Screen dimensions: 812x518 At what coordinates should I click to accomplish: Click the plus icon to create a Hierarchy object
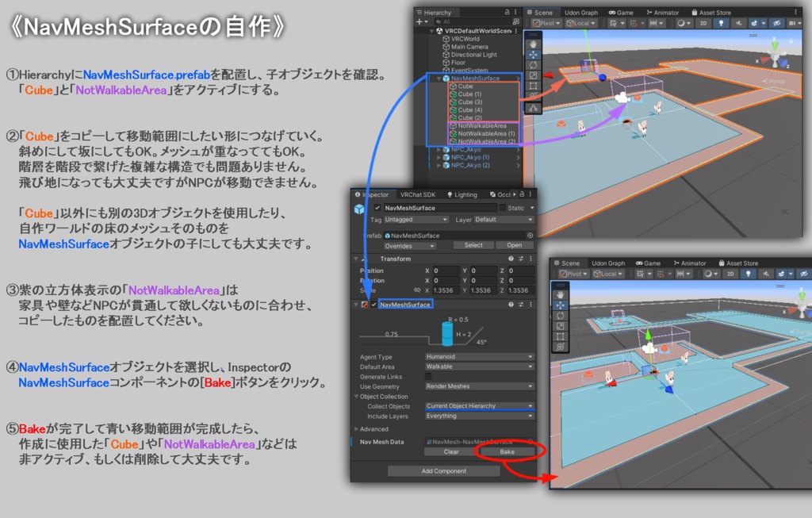419,21
